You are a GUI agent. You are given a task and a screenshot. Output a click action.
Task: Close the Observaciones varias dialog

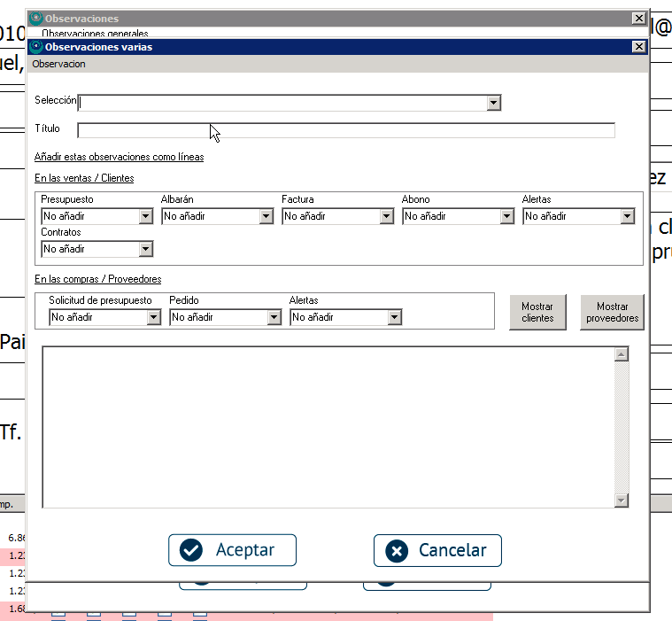pyautogui.click(x=638, y=47)
